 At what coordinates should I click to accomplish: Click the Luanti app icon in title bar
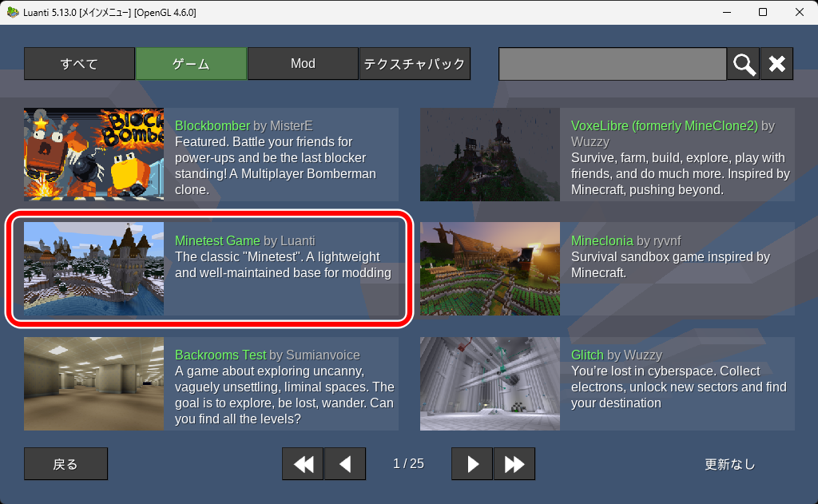click(13, 12)
